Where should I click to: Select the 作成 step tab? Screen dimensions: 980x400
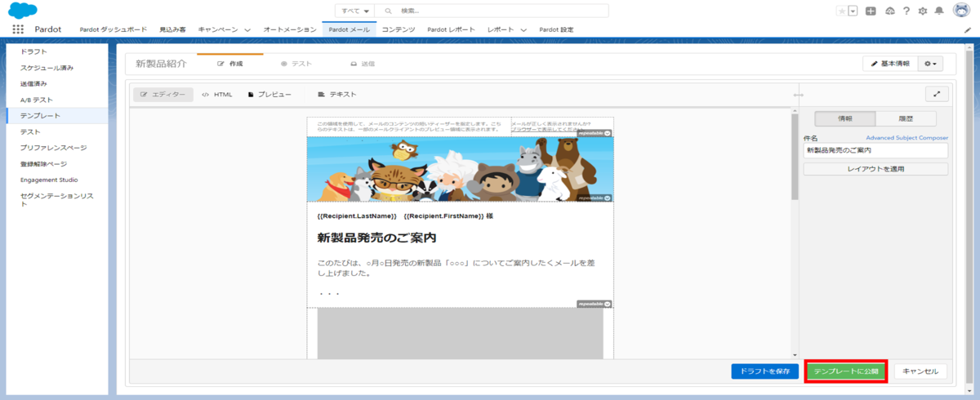point(231,64)
